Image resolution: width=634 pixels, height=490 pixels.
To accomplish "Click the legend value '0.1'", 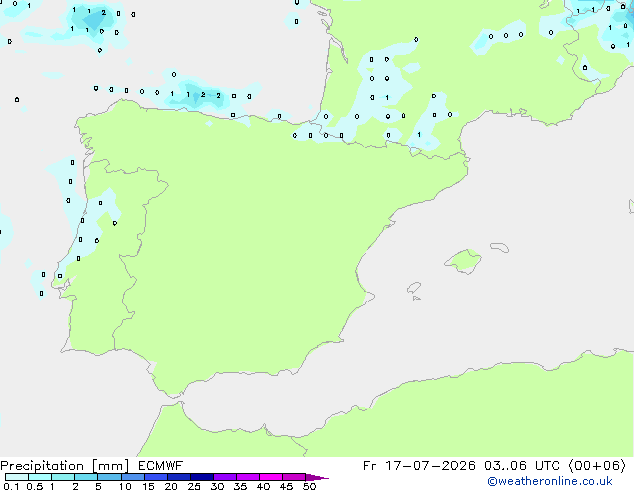I will pyautogui.click(x=11, y=486).
